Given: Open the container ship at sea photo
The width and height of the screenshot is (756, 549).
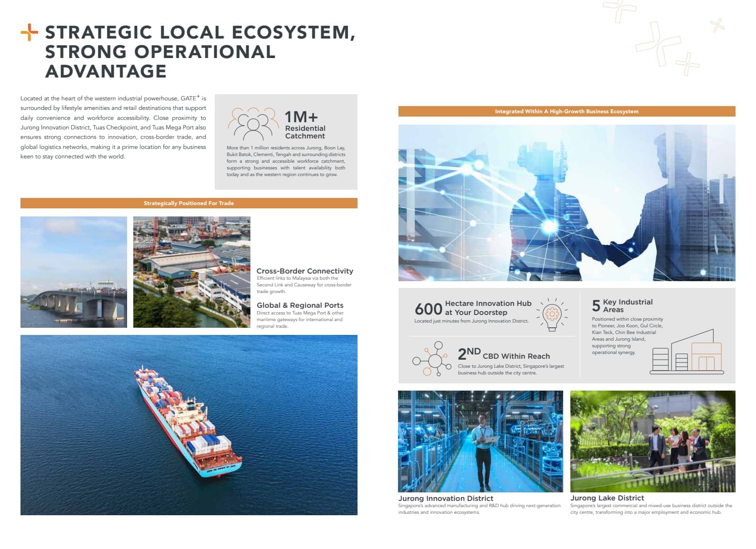Looking at the screenshot, I should (189, 425).
